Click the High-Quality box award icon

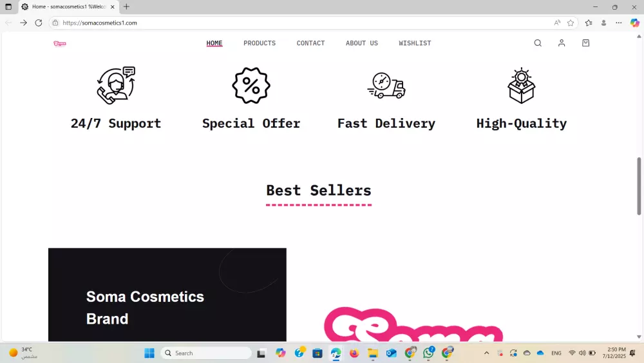(x=522, y=86)
